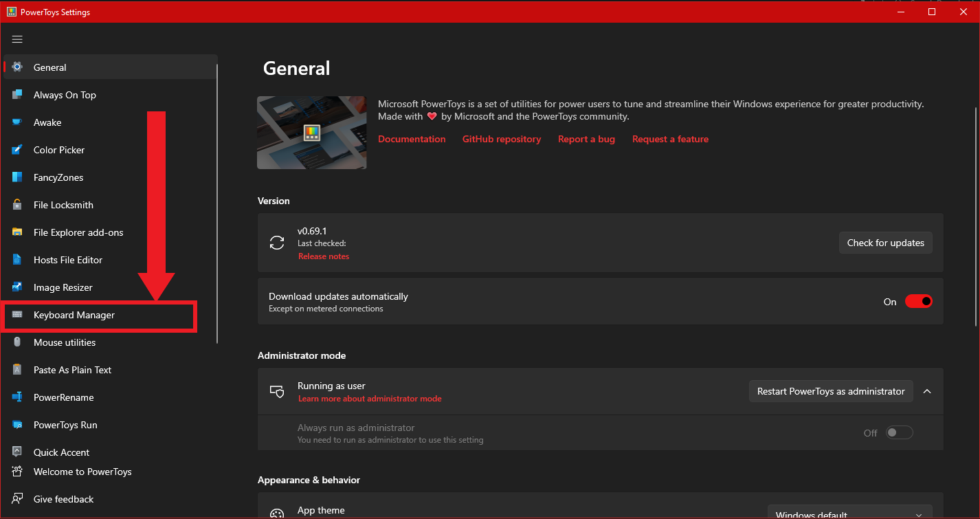980x519 pixels.
Task: Click the sidebar navigation scrollbar
Action: (x=217, y=203)
